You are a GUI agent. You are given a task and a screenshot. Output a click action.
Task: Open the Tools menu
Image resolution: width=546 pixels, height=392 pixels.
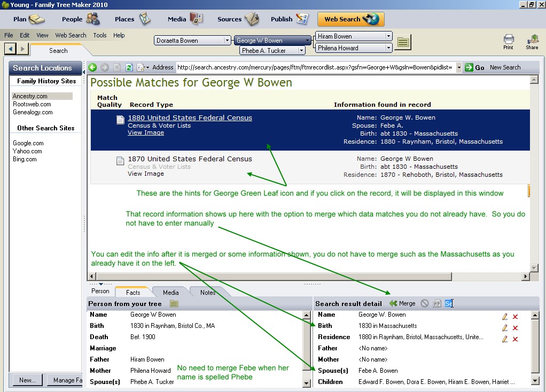click(99, 35)
